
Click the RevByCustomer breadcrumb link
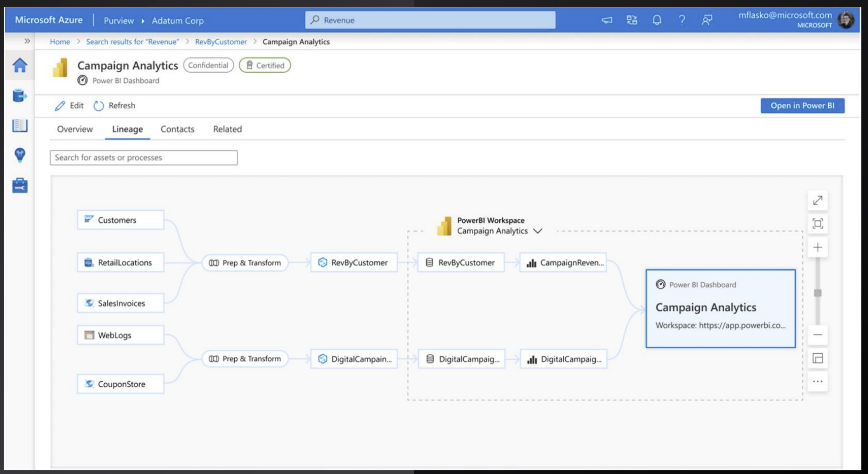click(x=221, y=42)
